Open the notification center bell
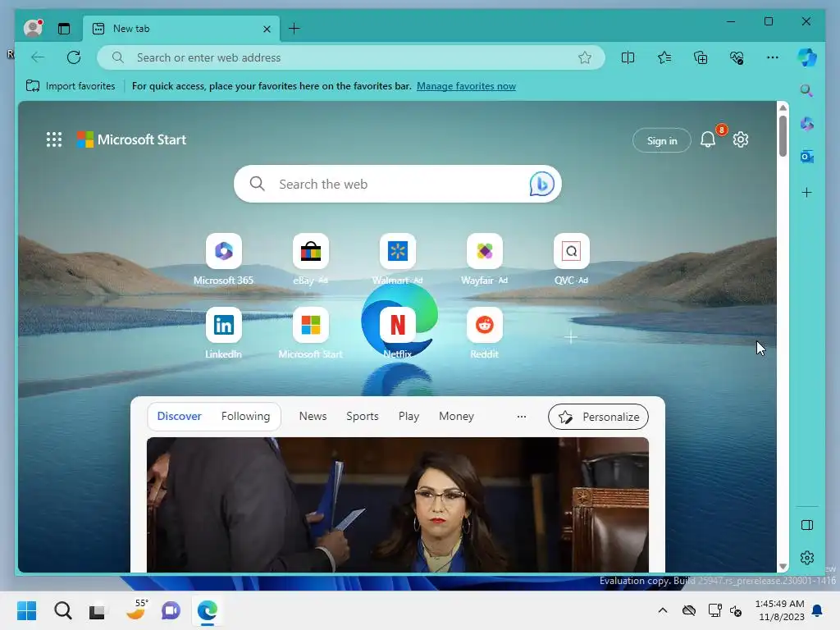This screenshot has width=840, height=630. [x=818, y=610]
